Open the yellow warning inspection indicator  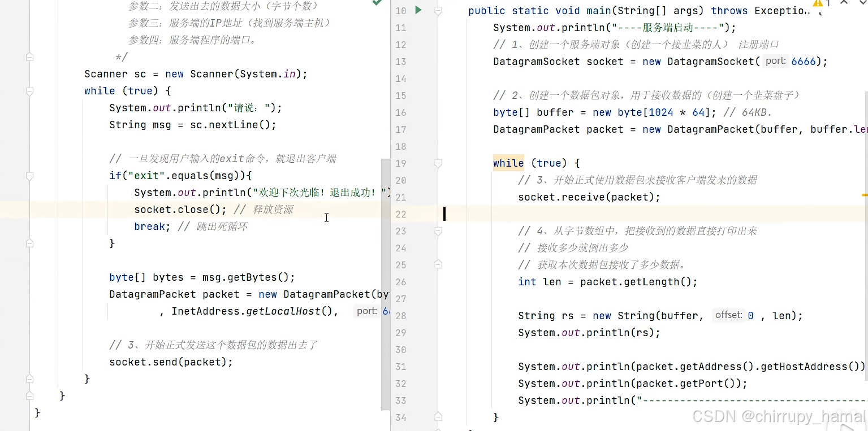click(818, 2)
